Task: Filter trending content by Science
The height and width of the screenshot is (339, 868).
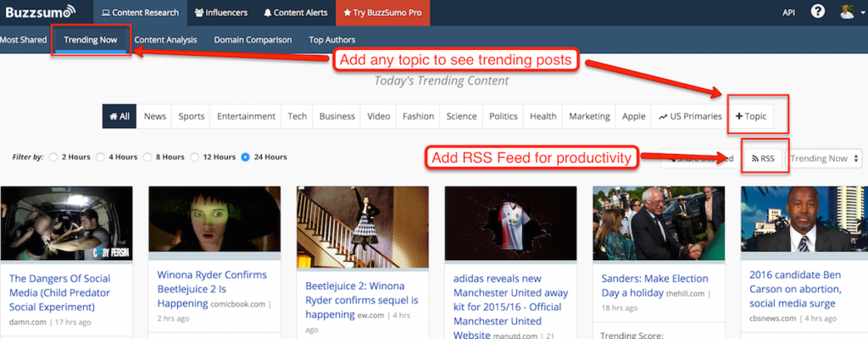Action: [461, 116]
